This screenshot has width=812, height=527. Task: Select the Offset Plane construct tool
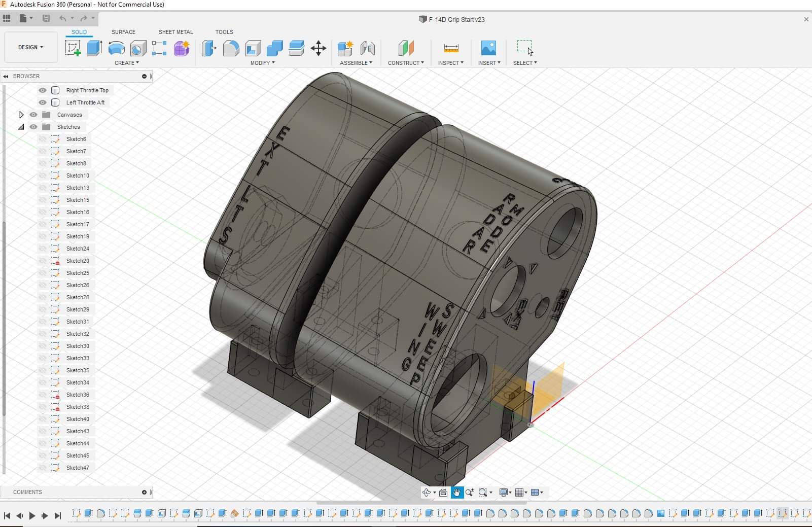click(x=406, y=48)
